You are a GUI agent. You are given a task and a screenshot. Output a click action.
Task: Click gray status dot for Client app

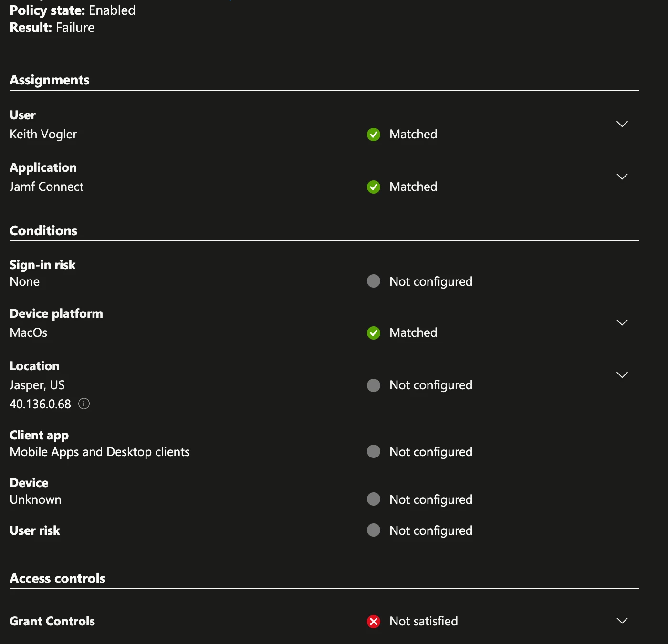point(374,451)
